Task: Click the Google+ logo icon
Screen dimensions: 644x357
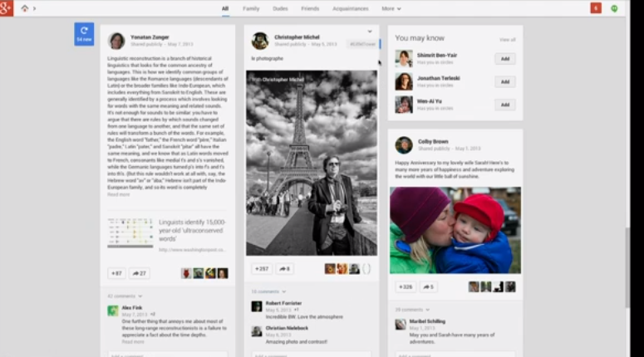Action: point(6,8)
